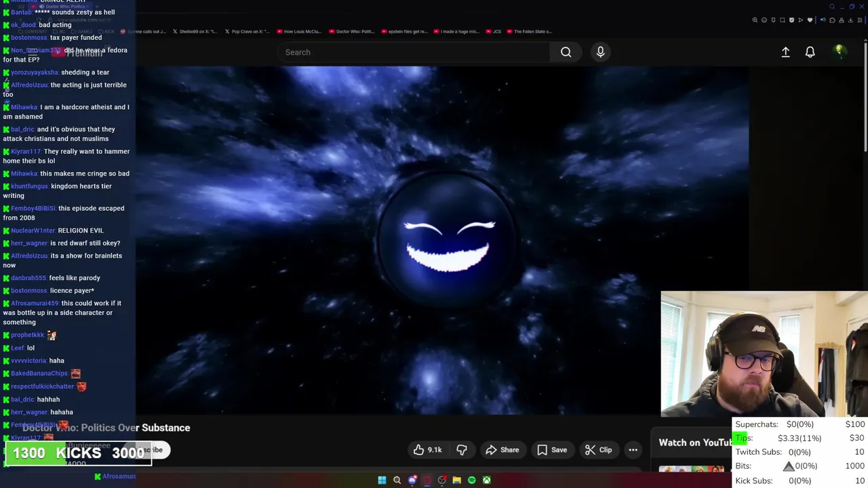Create a Clip of the video

pyautogui.click(x=598, y=450)
